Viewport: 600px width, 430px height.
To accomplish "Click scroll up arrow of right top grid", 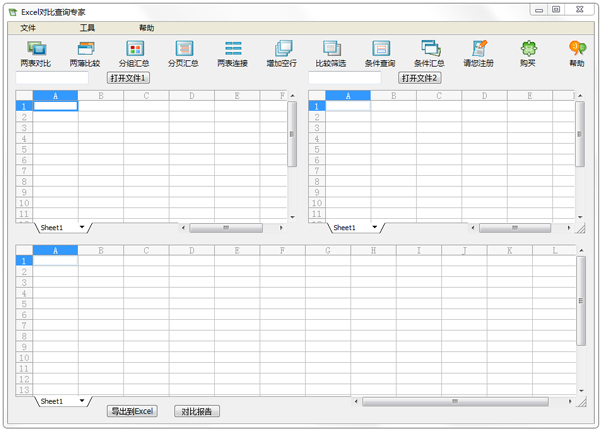I will (x=580, y=96).
